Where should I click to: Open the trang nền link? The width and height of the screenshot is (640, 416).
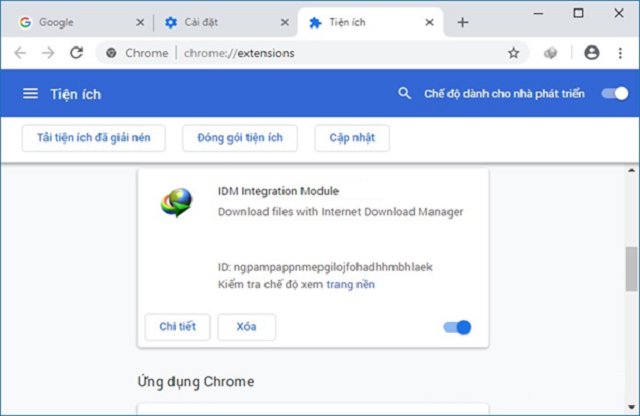(351, 284)
